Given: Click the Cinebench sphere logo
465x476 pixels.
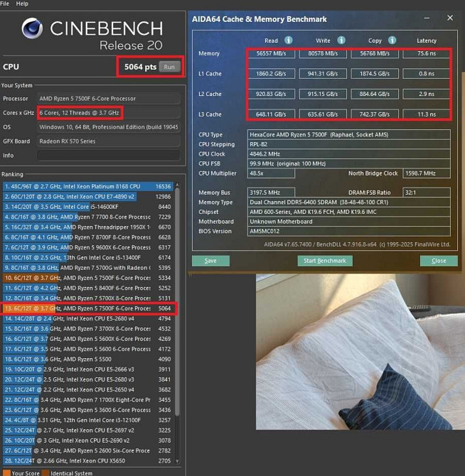Looking at the screenshot, I should coord(32,29).
